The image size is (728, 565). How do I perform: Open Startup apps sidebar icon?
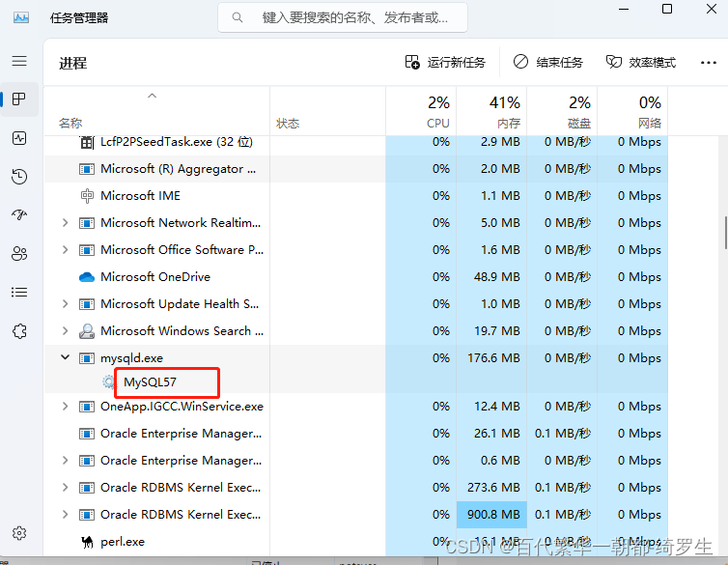tap(19, 214)
